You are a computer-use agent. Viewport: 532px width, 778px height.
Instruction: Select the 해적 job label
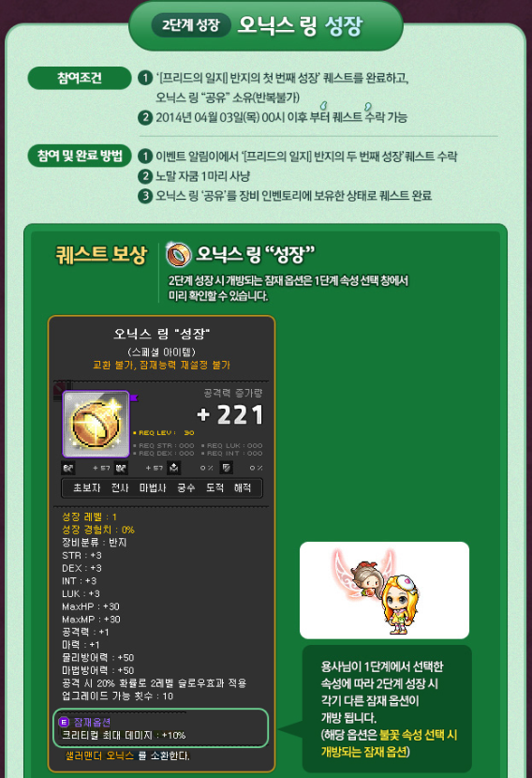coord(243,487)
